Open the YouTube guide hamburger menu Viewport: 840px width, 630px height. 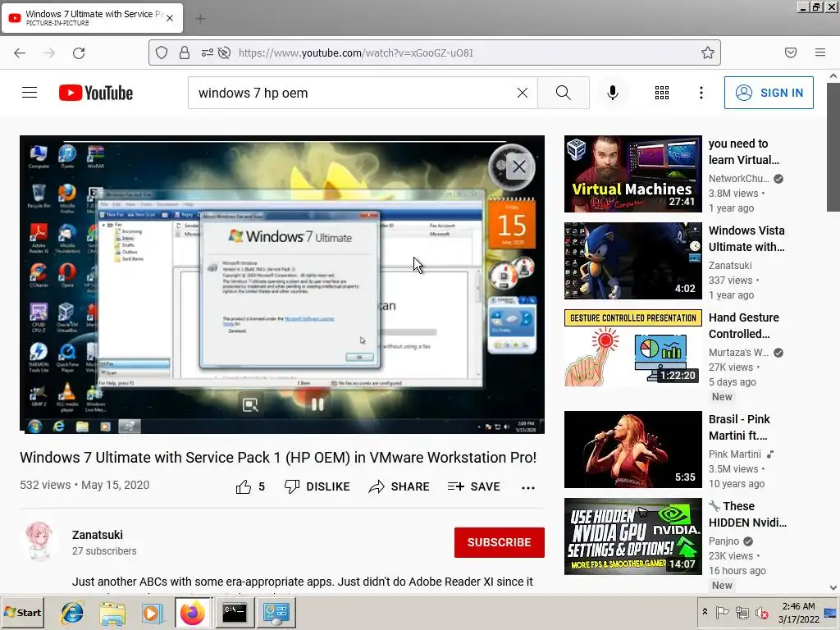point(30,93)
